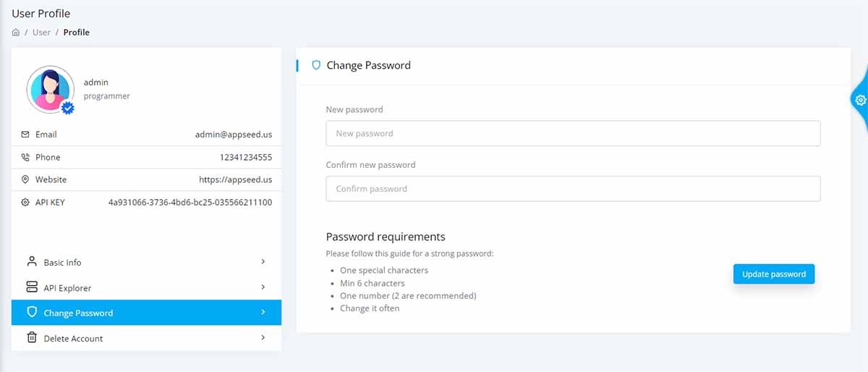The image size is (868, 372).
Task: Select the Change Password menu item
Action: click(x=146, y=313)
